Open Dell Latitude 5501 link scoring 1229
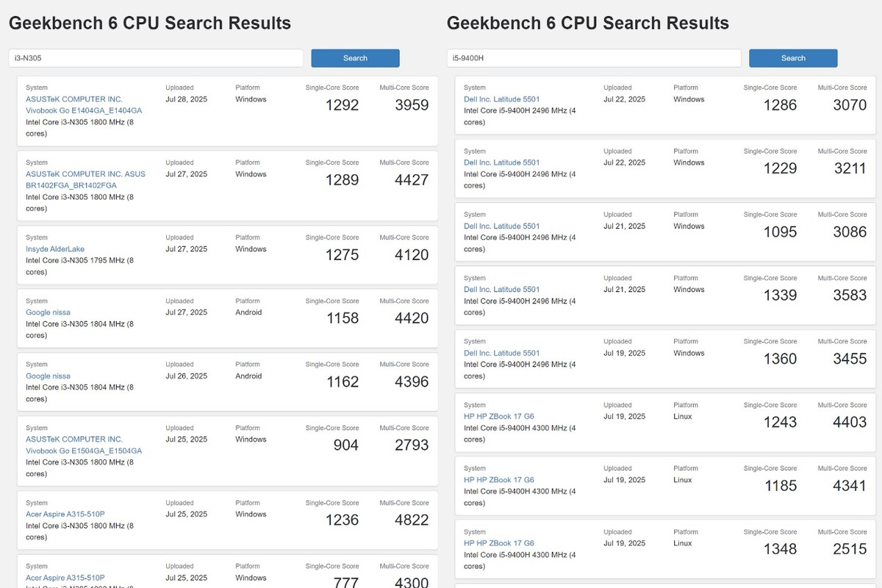The height and width of the screenshot is (588, 882). pyautogui.click(x=502, y=162)
